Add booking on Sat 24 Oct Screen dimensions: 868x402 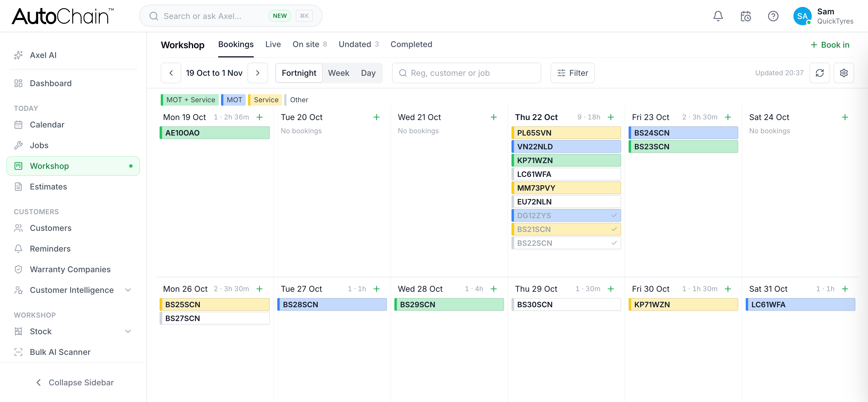tap(845, 117)
